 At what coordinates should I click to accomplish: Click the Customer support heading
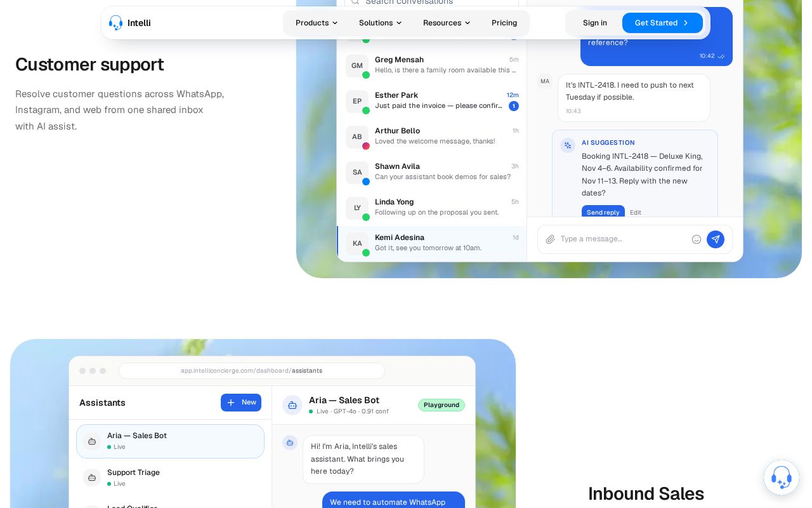(89, 64)
